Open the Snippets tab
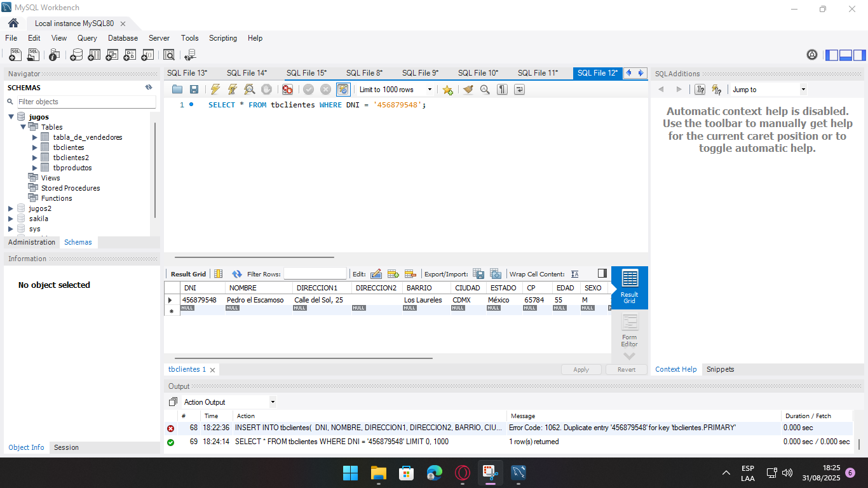The image size is (868, 488). (x=720, y=369)
